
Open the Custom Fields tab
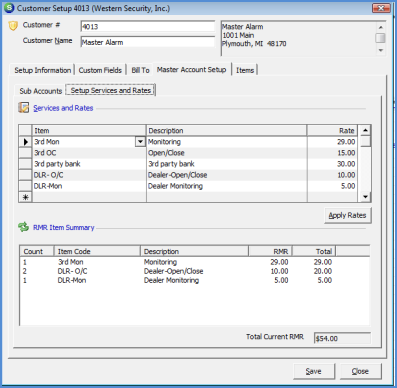click(100, 70)
